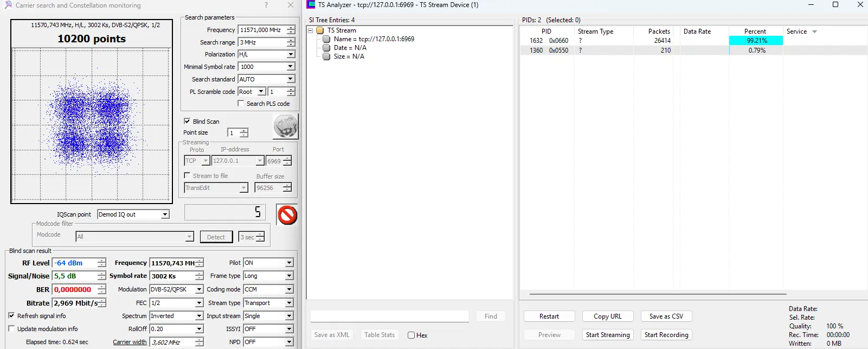Open the Polarization dropdown
Viewport: 868px width, 349px height.
291,54
